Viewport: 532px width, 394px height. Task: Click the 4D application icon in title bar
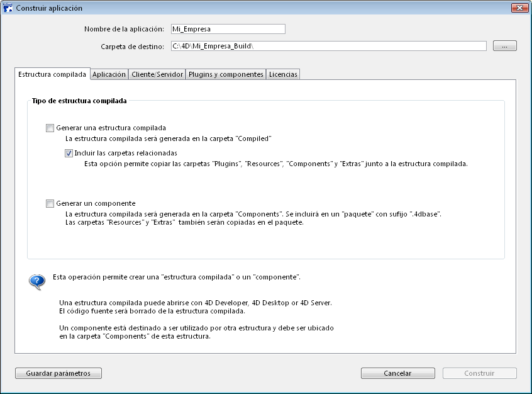click(8, 8)
